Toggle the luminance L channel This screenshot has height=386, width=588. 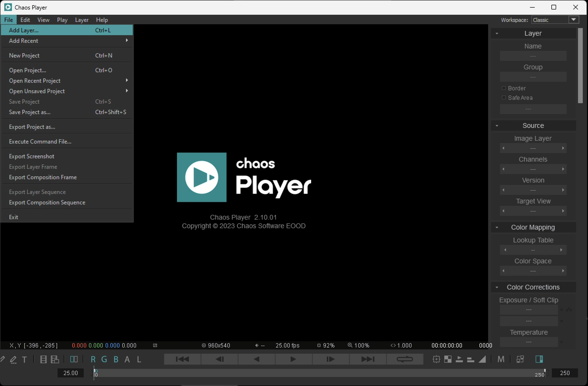(x=139, y=359)
